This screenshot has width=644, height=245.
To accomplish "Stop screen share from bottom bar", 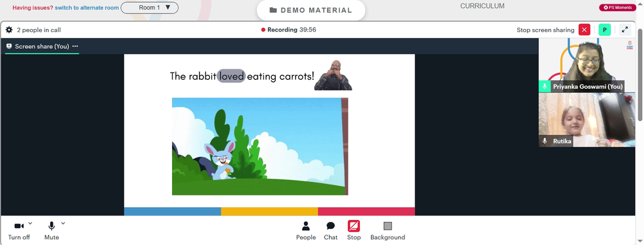I will coord(354,231).
